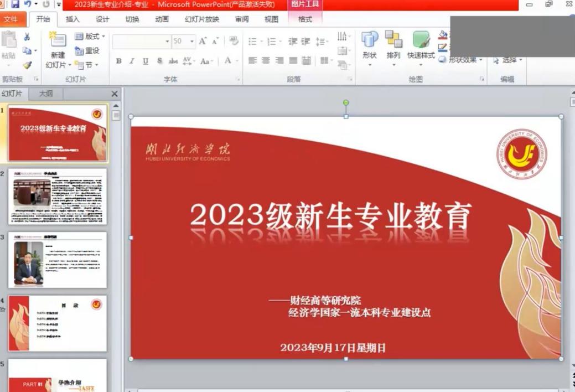Toggle align text right
This screenshot has height=392, width=575.
coord(279,60)
